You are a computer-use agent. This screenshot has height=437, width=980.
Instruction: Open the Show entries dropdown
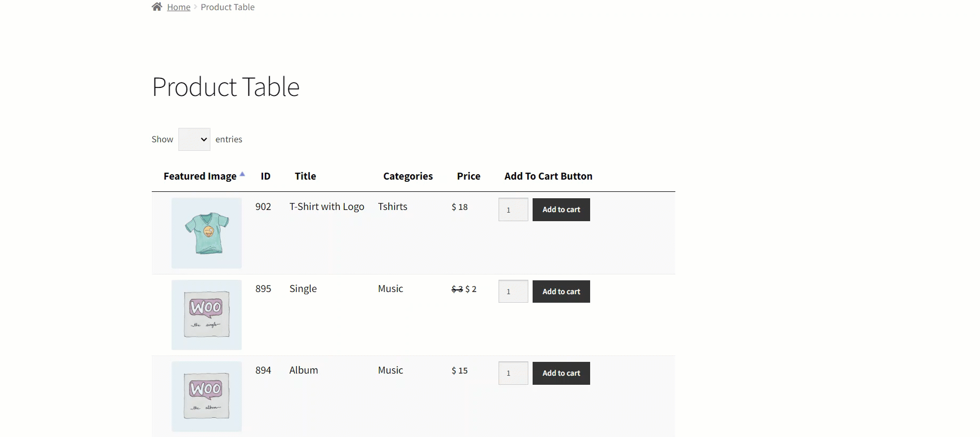[194, 139]
